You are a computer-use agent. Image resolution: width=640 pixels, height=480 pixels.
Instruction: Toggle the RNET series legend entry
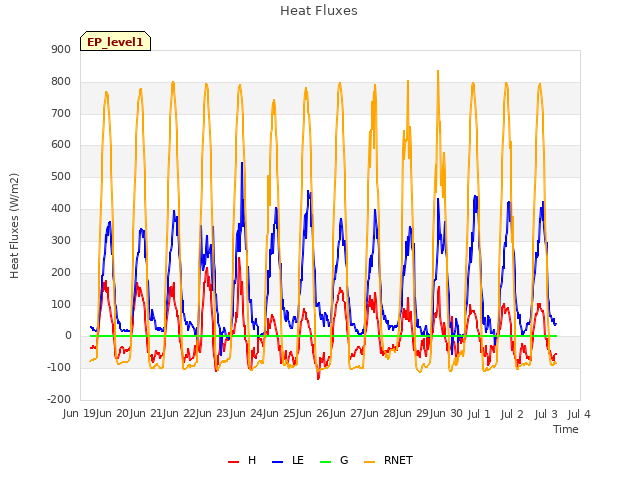click(x=389, y=460)
